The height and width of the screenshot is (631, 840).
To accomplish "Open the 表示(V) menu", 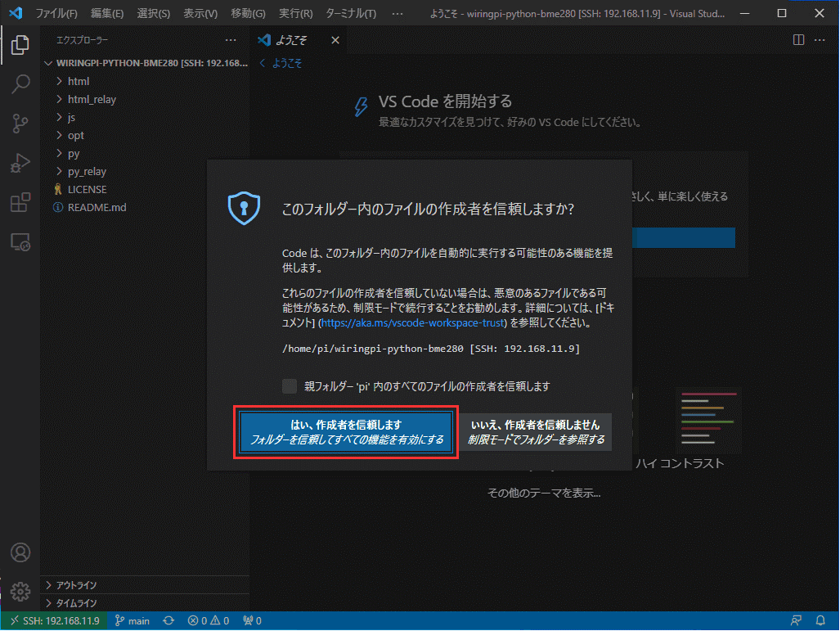I will coord(200,13).
